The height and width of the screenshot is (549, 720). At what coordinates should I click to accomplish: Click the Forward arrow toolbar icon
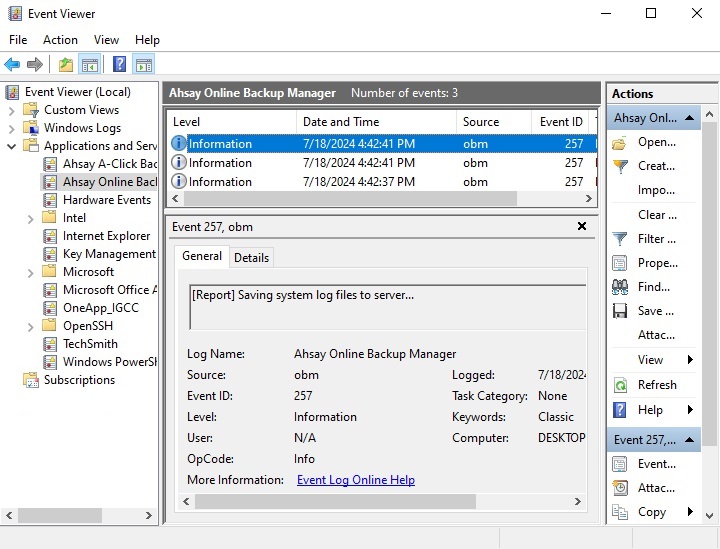(x=34, y=65)
